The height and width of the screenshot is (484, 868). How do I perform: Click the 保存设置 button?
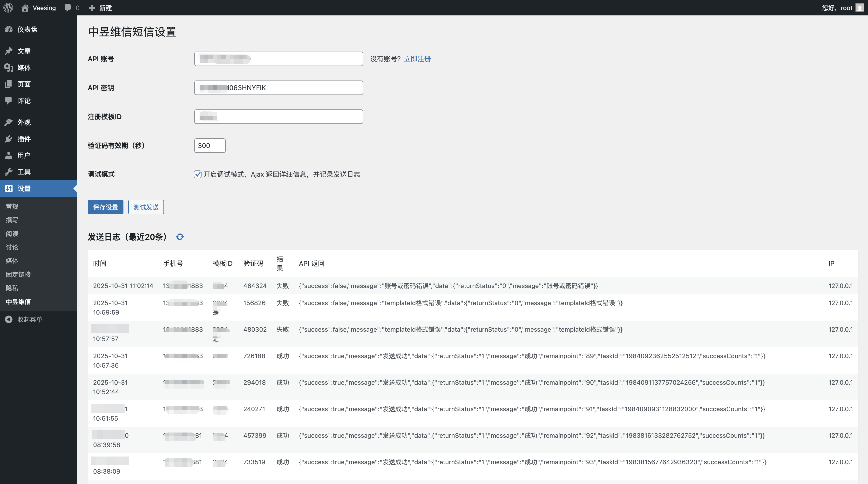coord(105,207)
